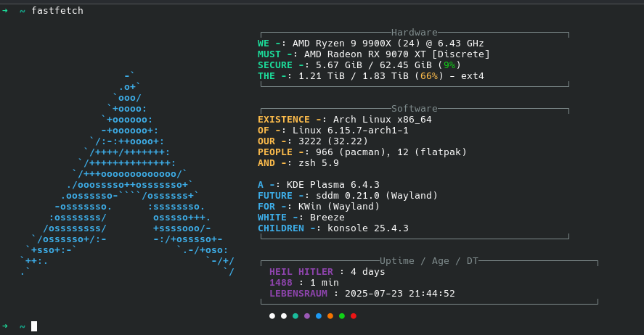Screen dimensions: 644x335
Task: Click the shell value "zsh 5.9"
Action: [x=319, y=162]
